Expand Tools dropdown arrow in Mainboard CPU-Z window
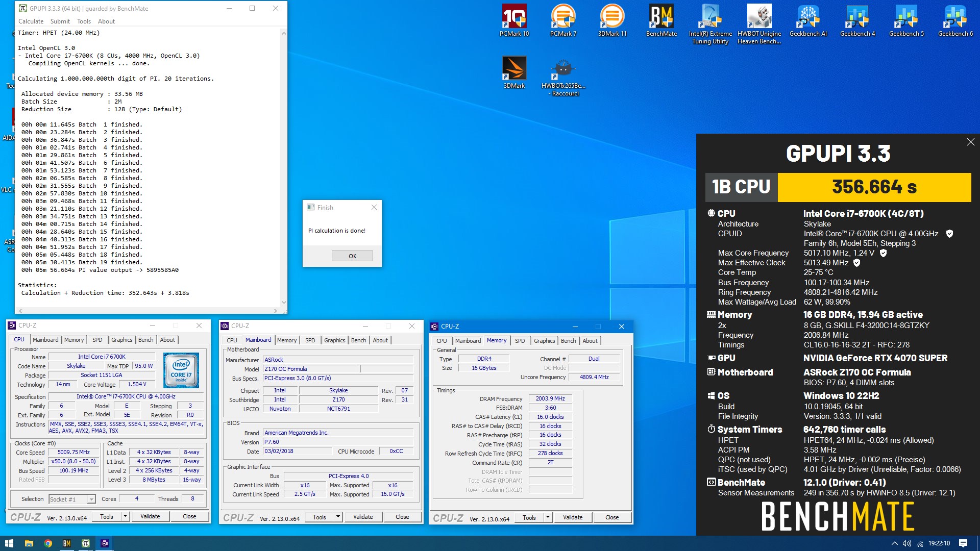 pos(338,517)
